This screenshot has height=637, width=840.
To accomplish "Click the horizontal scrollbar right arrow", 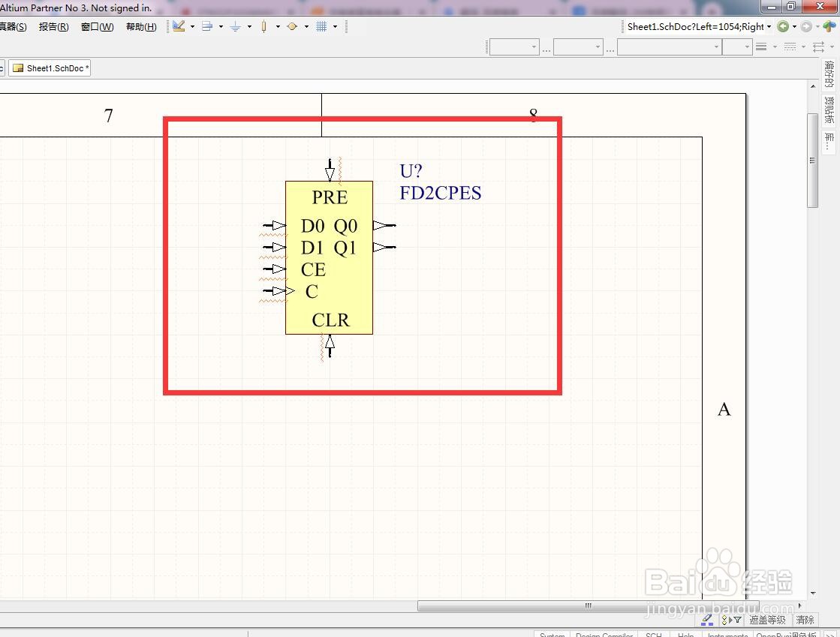I will click(x=799, y=606).
